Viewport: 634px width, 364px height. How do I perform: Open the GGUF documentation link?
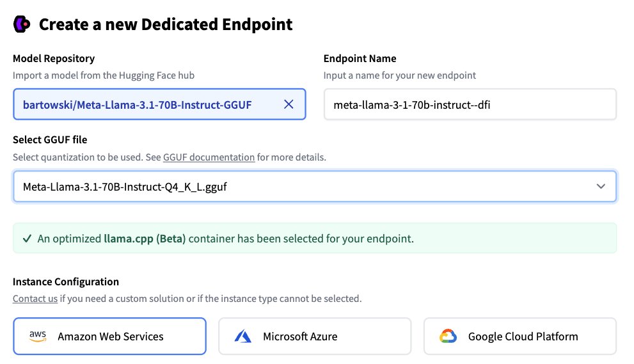point(209,157)
